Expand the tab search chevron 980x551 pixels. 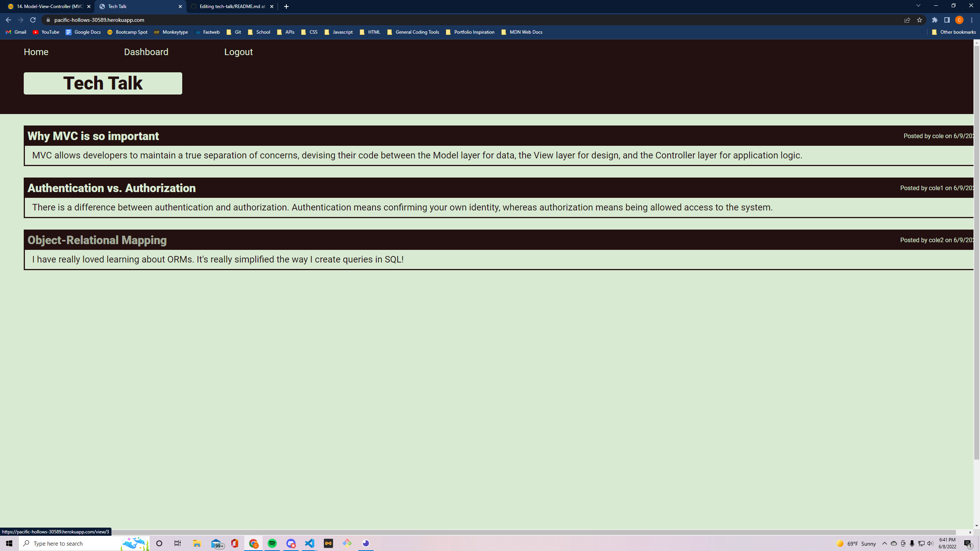918,6
